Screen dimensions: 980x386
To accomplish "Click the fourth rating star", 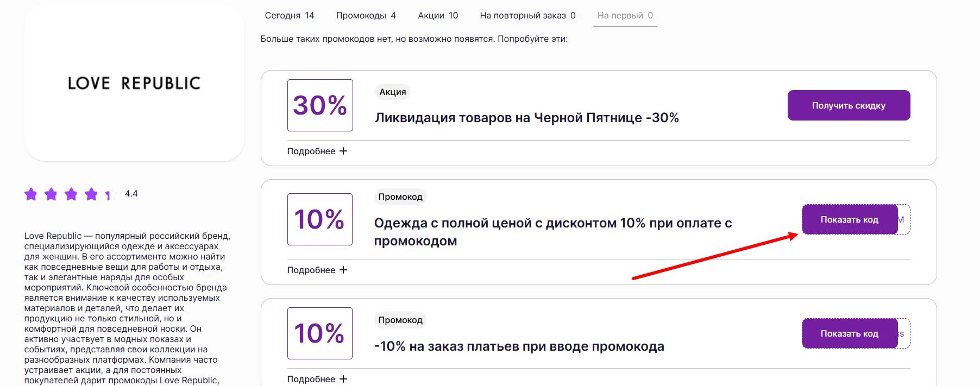I will [x=91, y=194].
